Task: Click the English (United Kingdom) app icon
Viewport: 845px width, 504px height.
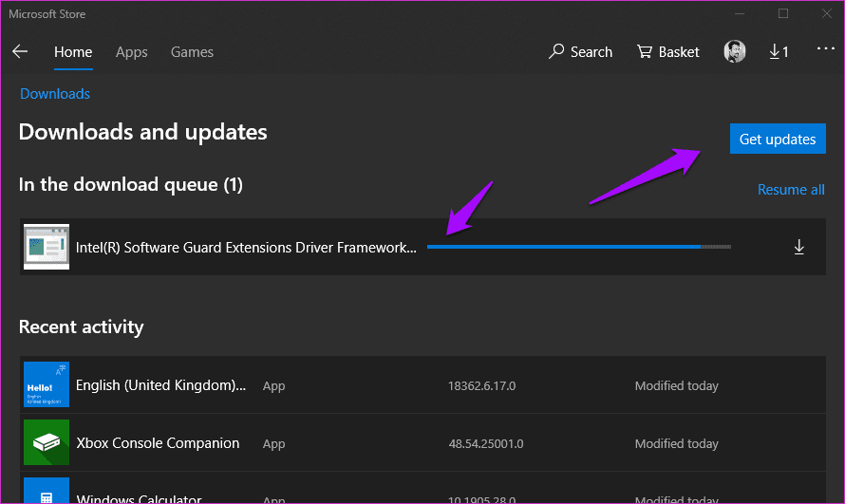Action: 47,384
